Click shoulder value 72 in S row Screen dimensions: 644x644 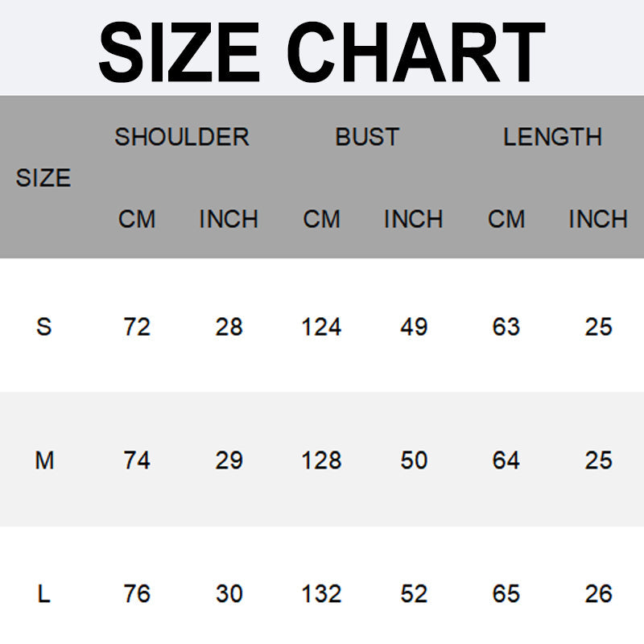(137, 327)
